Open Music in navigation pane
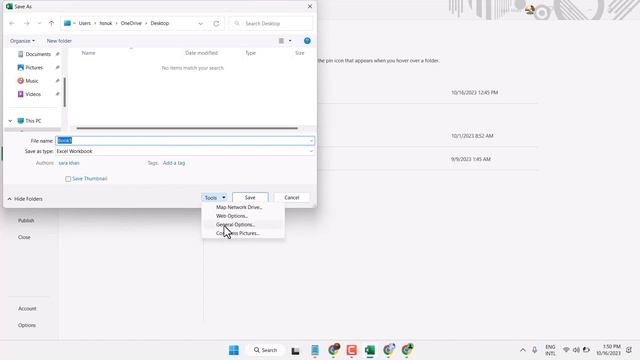The height and width of the screenshot is (360, 640). 32,81
